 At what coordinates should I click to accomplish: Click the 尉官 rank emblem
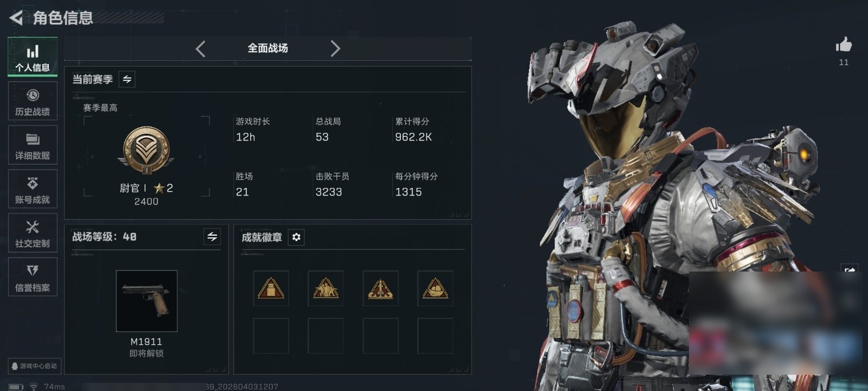click(146, 150)
